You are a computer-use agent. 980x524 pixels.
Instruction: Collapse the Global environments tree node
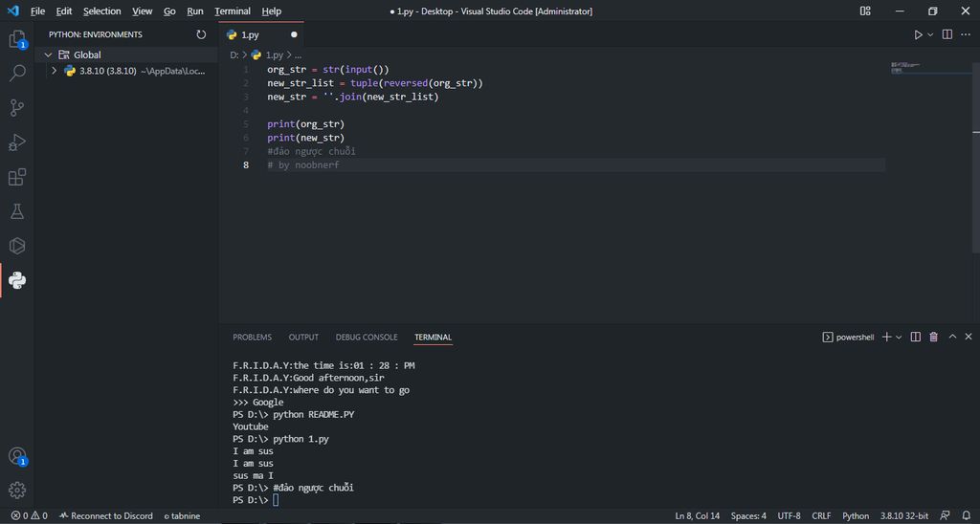(x=49, y=55)
